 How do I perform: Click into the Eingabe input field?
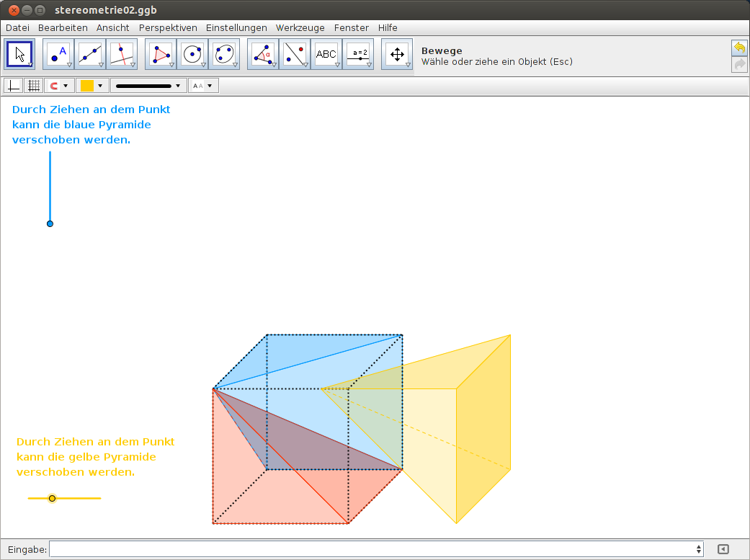(x=375, y=549)
